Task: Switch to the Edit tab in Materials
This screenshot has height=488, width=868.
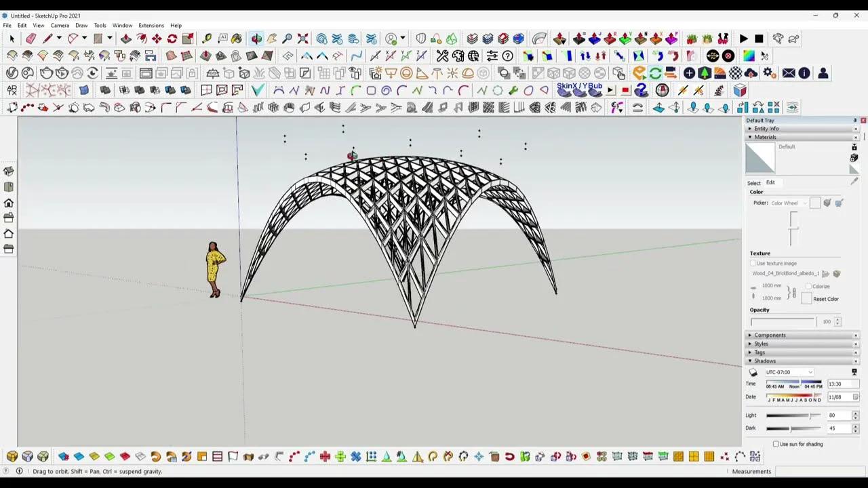Action: [770, 182]
